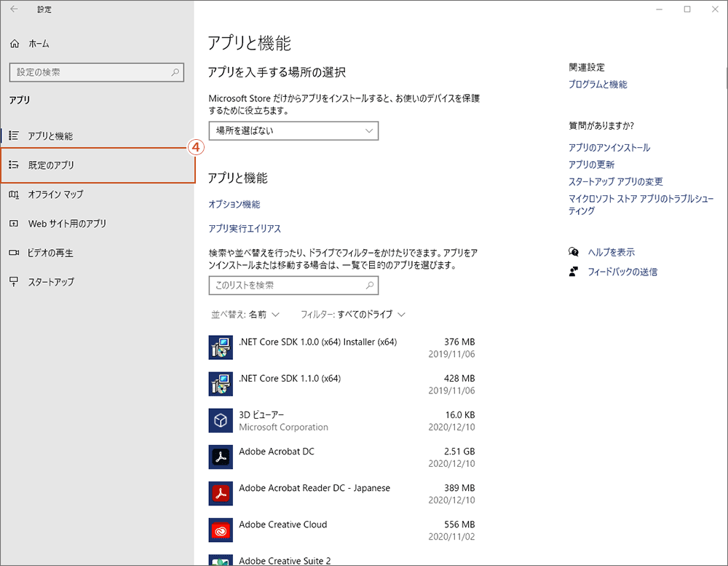
Task: Open the アプリ実行エイリアス link
Action: pos(245,229)
